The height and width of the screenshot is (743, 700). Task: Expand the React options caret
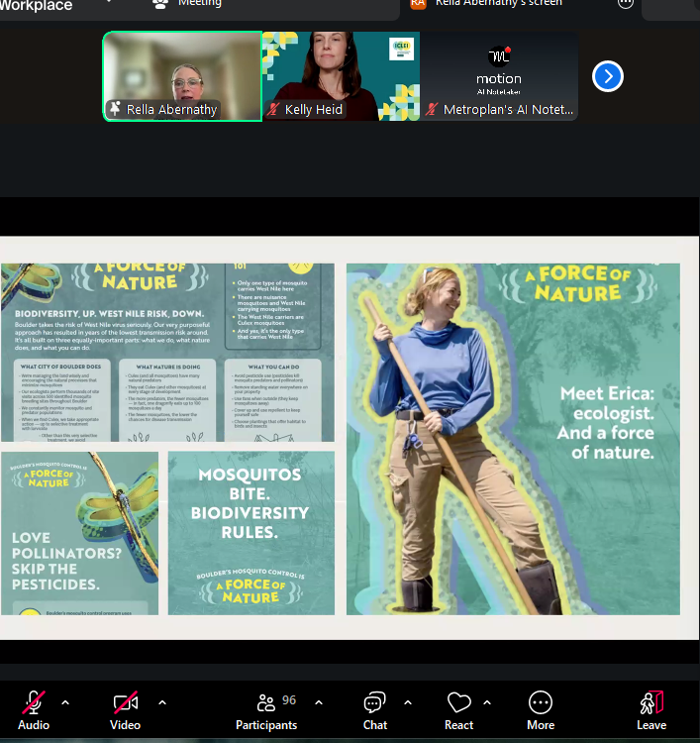[487, 702]
